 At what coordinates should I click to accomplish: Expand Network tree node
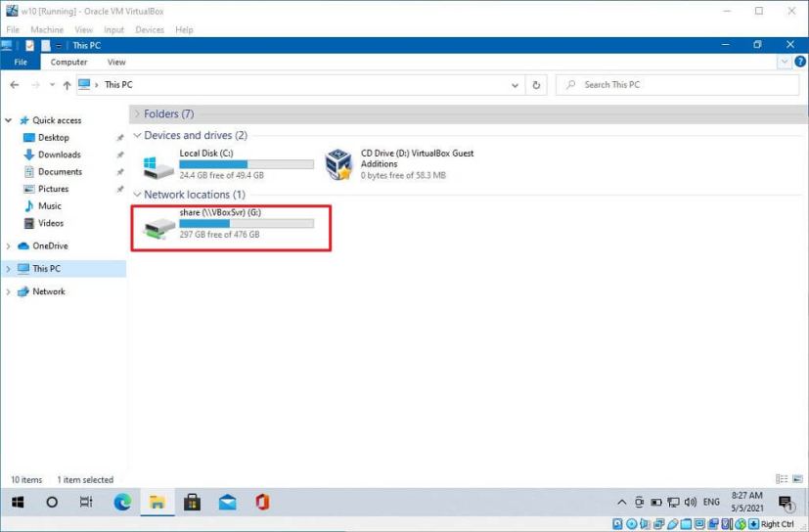tap(8, 291)
